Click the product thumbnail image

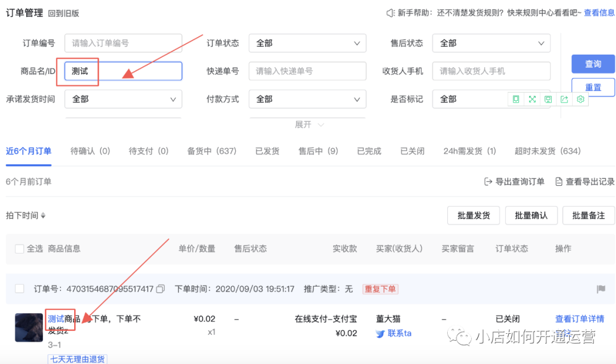tap(29, 328)
